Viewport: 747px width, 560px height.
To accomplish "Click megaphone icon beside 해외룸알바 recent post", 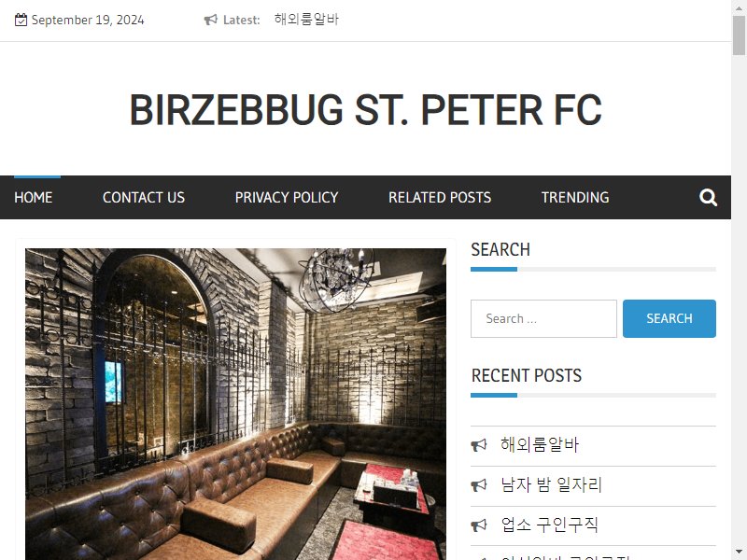I will [x=479, y=445].
